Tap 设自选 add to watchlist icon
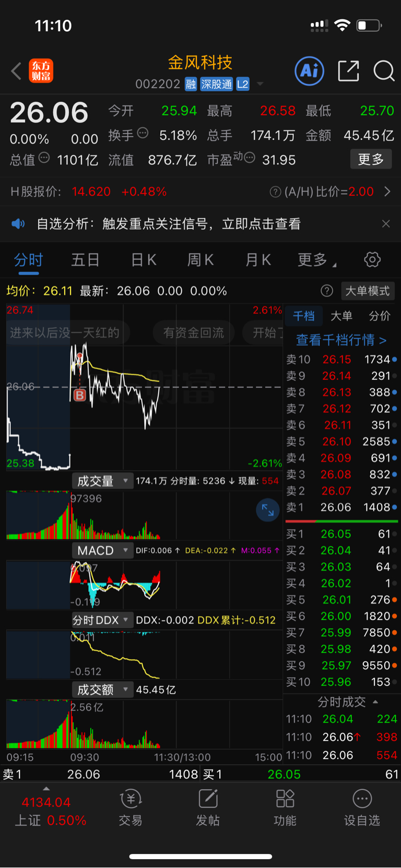Image resolution: width=401 pixels, height=868 pixels. point(362,807)
